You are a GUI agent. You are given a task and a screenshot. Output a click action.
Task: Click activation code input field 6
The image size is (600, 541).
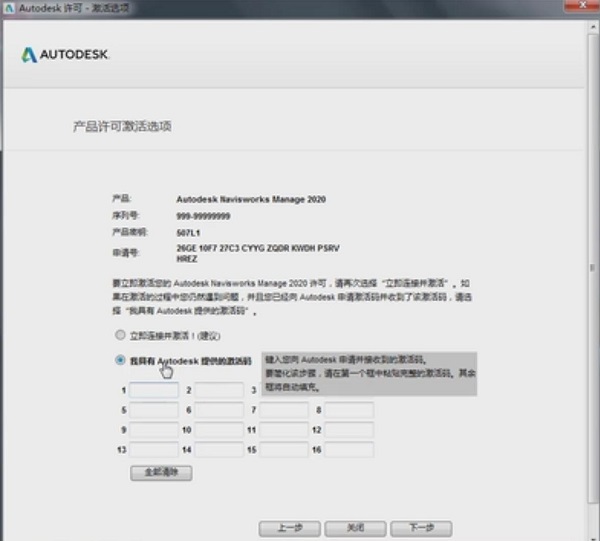pyautogui.click(x=219, y=410)
